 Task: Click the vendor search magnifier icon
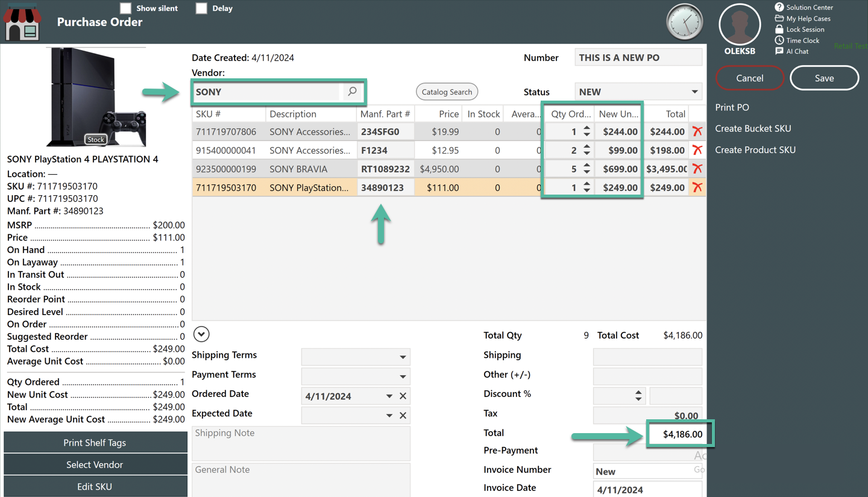click(353, 92)
